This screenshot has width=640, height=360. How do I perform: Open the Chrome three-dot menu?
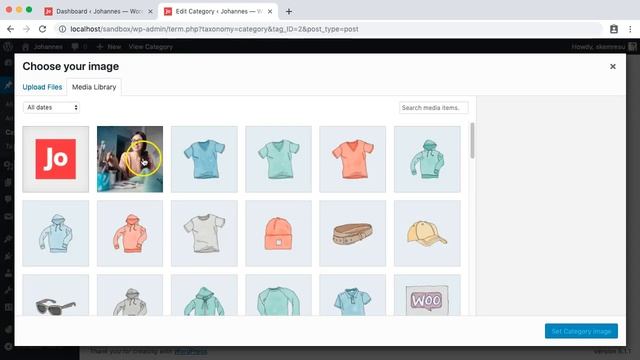pos(630,29)
